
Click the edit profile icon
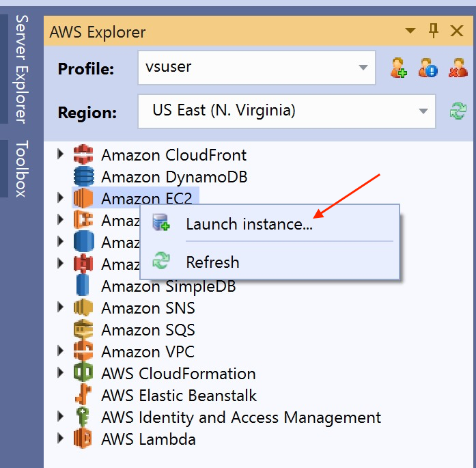[x=428, y=68]
